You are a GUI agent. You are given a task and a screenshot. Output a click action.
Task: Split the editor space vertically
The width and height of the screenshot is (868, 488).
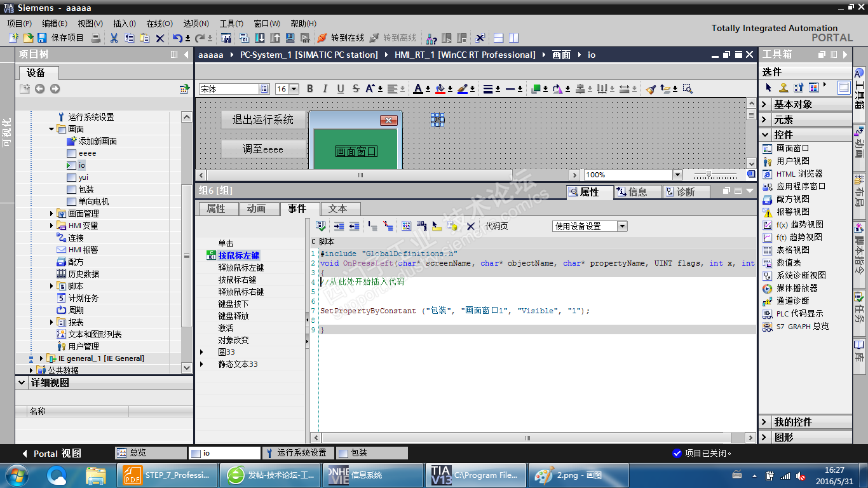[x=513, y=38]
